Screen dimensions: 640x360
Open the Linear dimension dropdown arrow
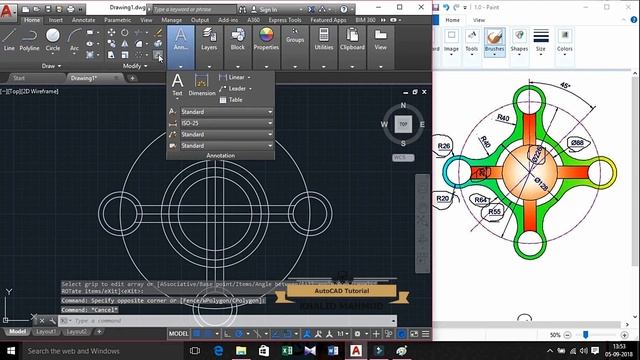[x=249, y=77]
